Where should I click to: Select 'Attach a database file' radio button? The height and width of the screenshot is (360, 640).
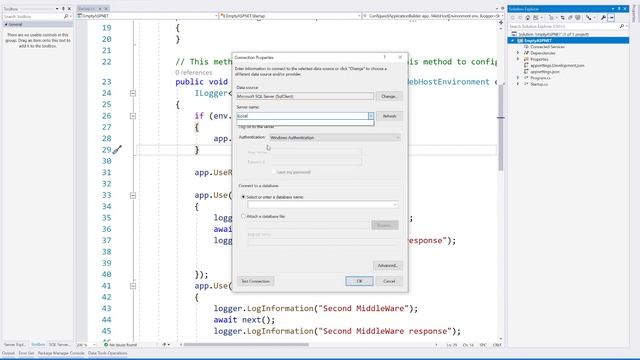click(x=243, y=216)
